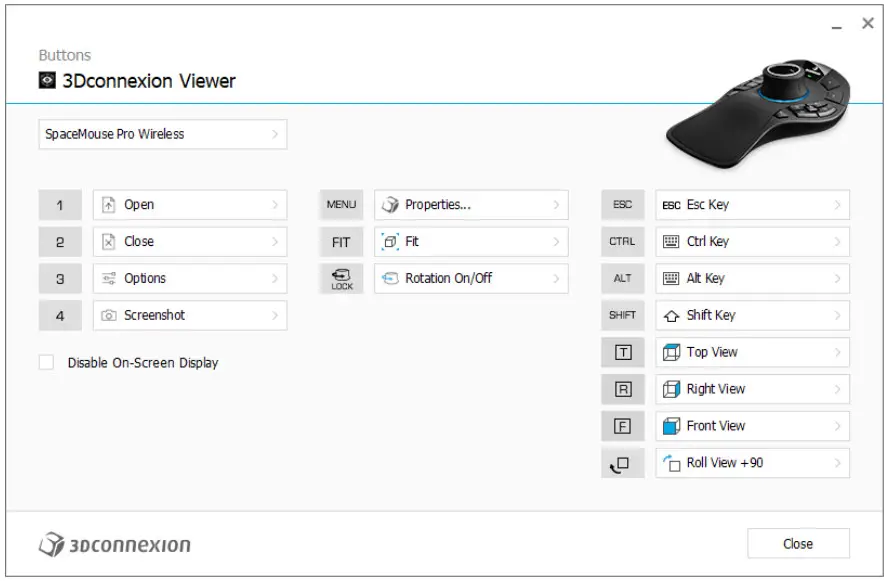Image resolution: width=887 pixels, height=581 pixels.
Task: Expand the SpaceMouse Pro Wireless device selector
Action: (277, 134)
